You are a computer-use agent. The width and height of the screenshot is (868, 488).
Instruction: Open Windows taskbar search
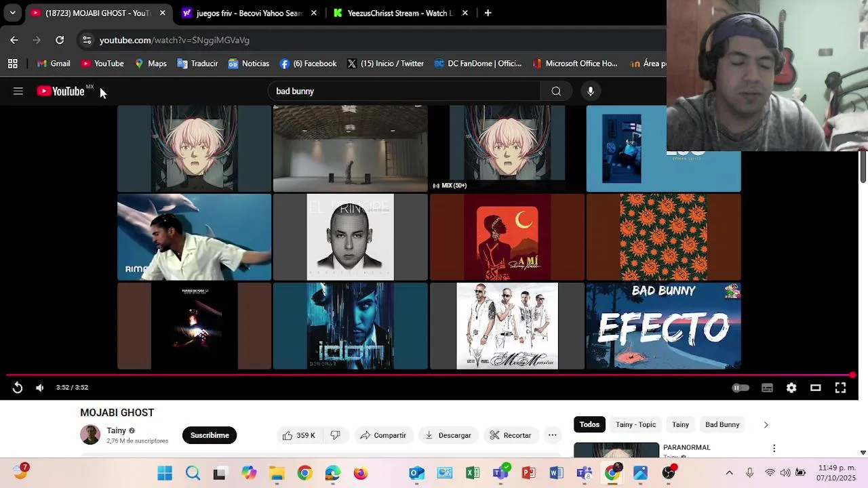pyautogui.click(x=193, y=473)
